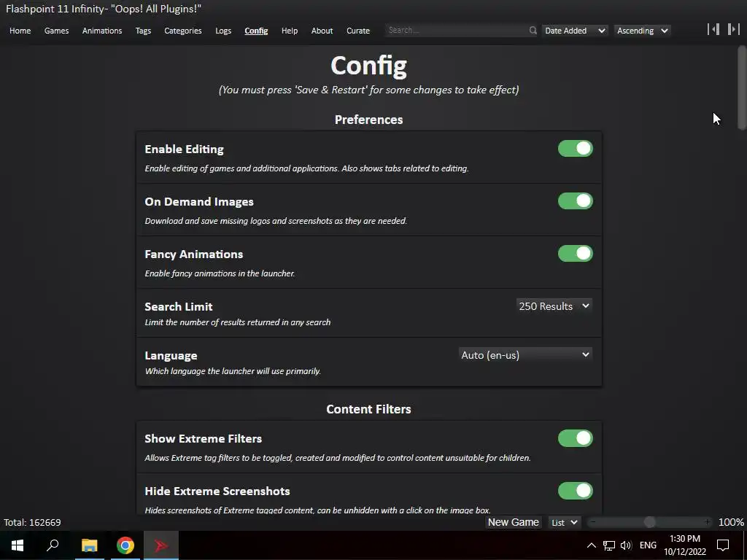
Task: Click the Preferences section heading
Action: pos(368,120)
